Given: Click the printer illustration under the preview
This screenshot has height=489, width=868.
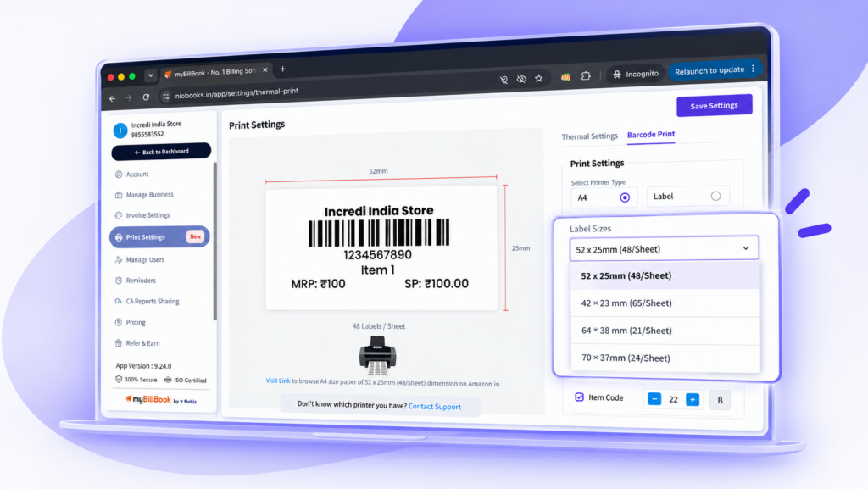Looking at the screenshot, I should click(x=377, y=354).
